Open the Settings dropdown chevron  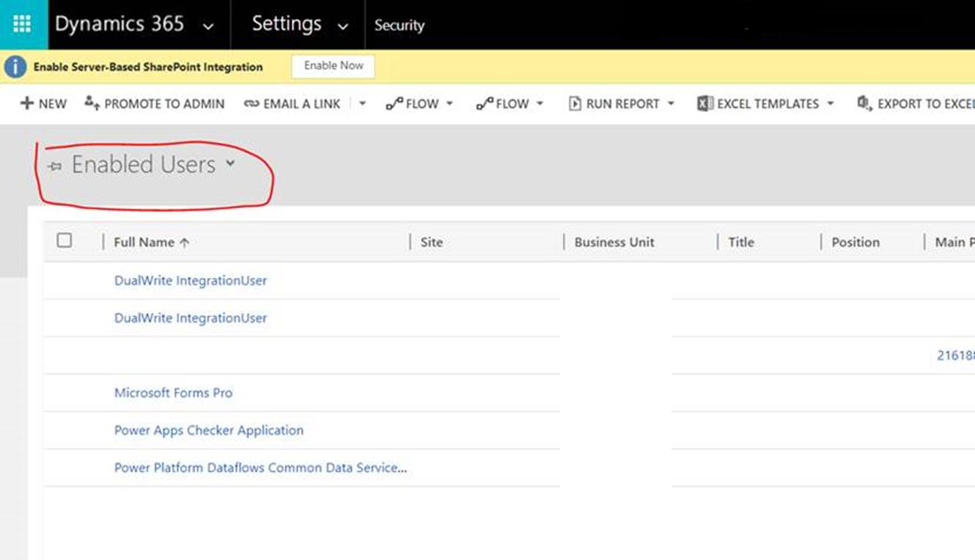[x=342, y=25]
